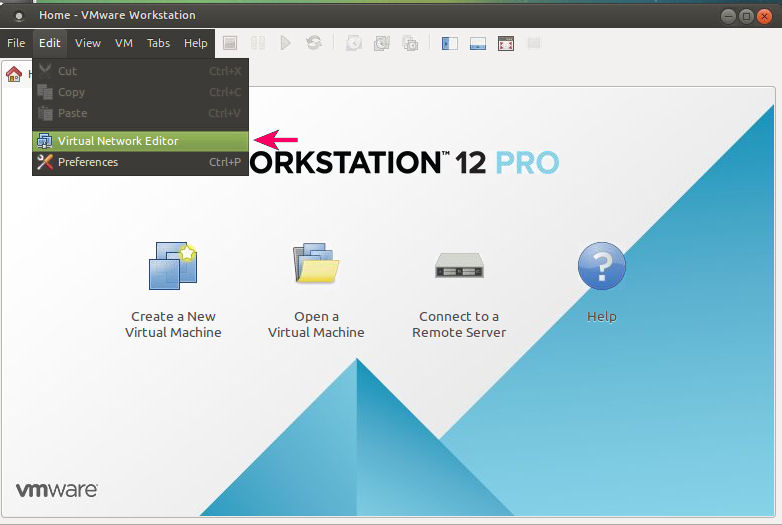The image size is (782, 525).
Task: Click the manage snapshots toolbar icon
Action: point(410,43)
